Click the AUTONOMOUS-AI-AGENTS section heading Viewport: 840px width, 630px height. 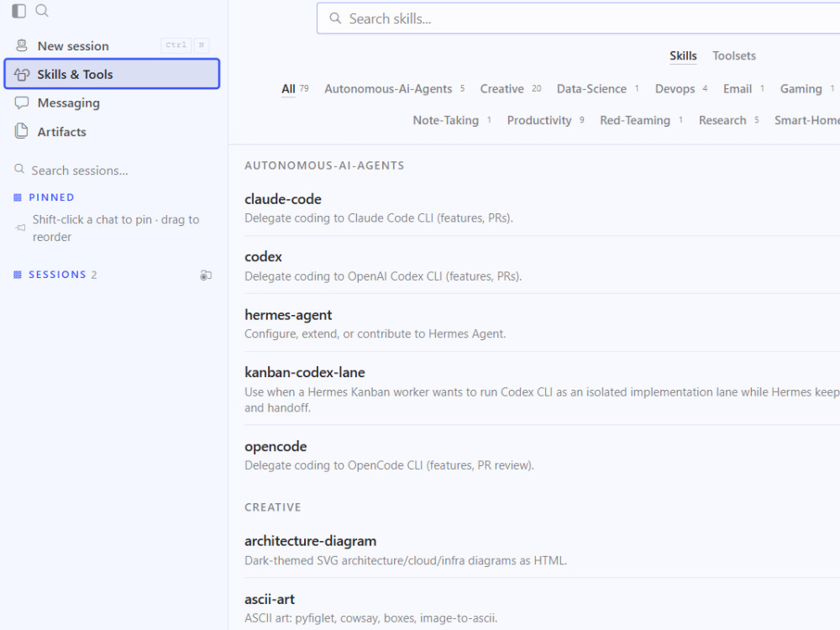[x=324, y=165]
